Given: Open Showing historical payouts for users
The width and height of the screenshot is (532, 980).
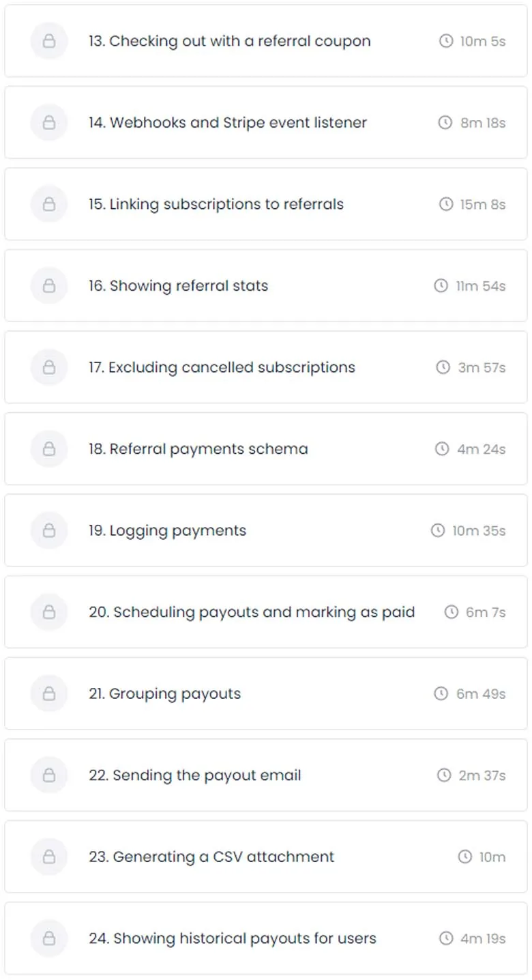Looking at the screenshot, I should click(x=266, y=938).
